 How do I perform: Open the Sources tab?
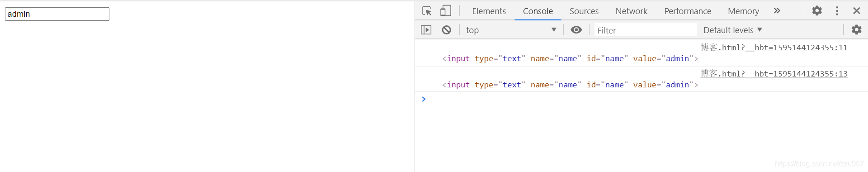point(584,11)
